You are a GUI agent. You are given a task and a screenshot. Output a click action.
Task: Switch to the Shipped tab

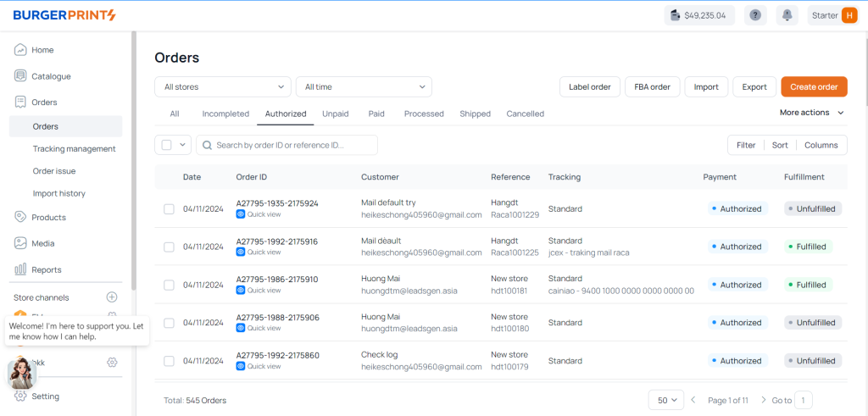click(x=475, y=114)
